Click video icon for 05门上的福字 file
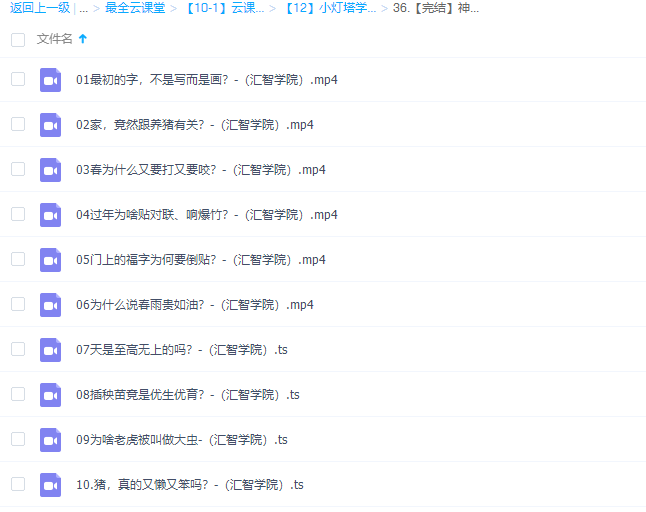Image resolution: width=646 pixels, height=512 pixels. [50, 260]
